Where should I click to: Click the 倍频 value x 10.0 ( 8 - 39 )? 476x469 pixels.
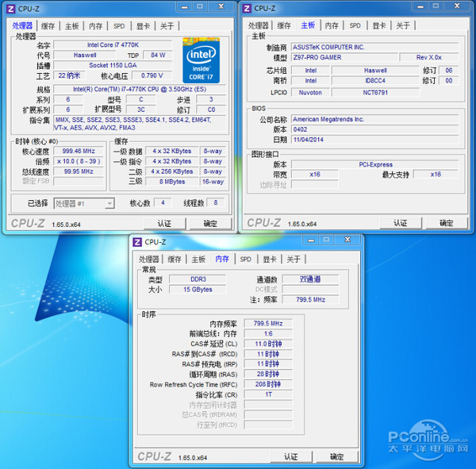79,161
